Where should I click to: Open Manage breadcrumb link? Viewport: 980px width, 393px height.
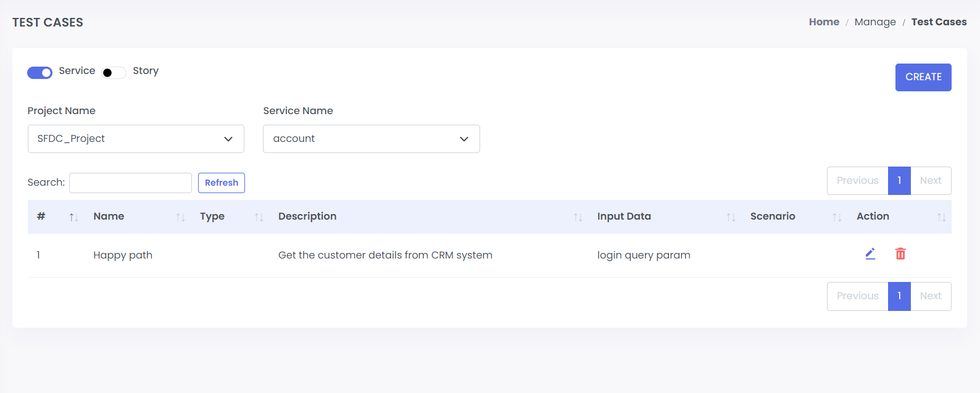tap(875, 22)
